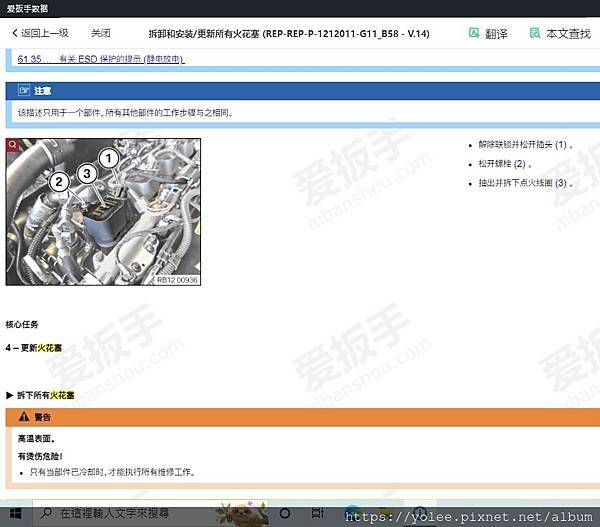Screen dimensions: 600x527
Task: Click the 爱扳手数据 app title
Action: click(28, 8)
